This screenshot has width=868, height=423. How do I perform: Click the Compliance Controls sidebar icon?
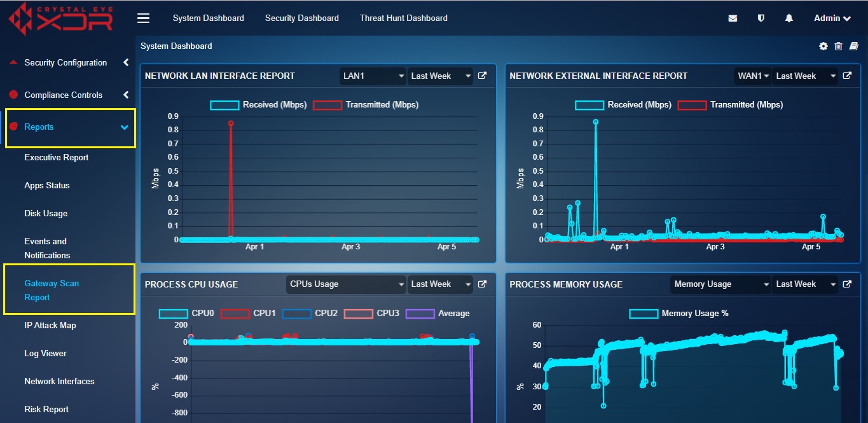13,95
